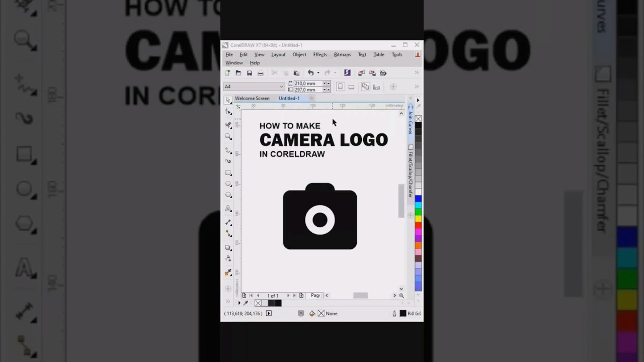
Task: Go to next page arrow
Action: (x=288, y=296)
